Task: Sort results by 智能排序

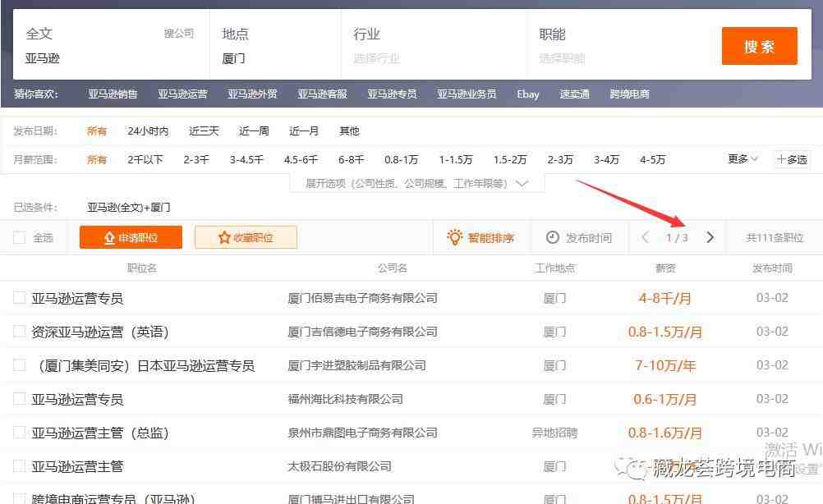Action: [x=480, y=237]
